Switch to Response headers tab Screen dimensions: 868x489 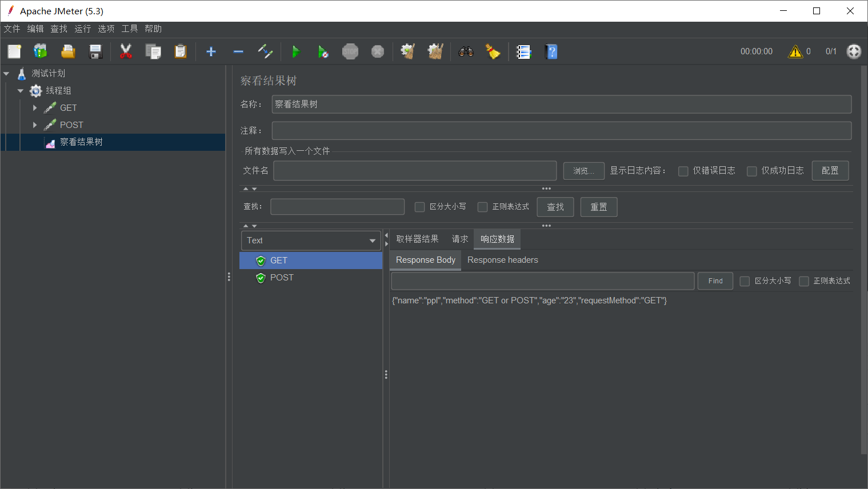(503, 260)
